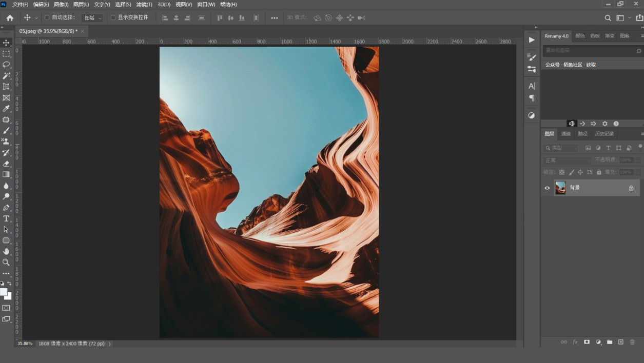Select the Brush tool
The height and width of the screenshot is (363, 644).
pos(6,131)
